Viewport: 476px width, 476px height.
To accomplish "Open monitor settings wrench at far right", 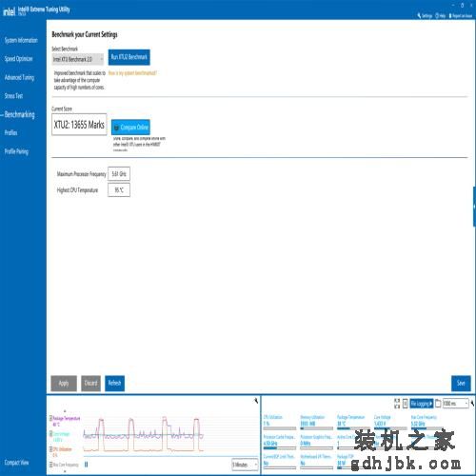I will point(472,404).
